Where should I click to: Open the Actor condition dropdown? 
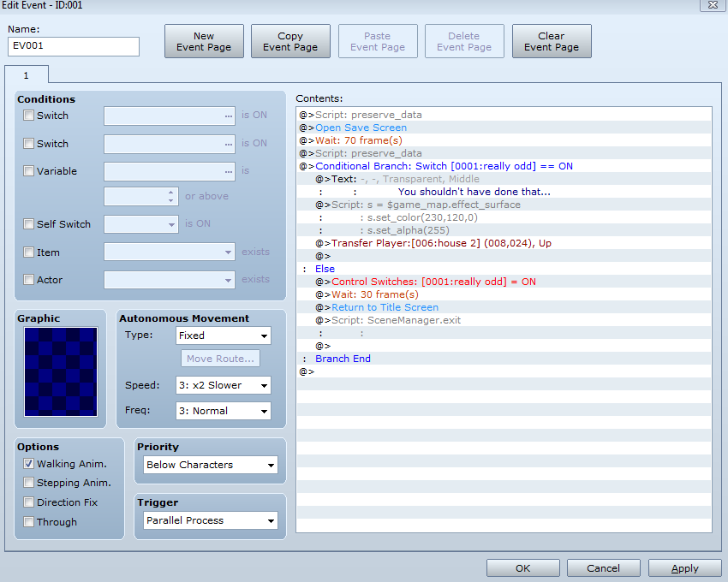(x=170, y=280)
